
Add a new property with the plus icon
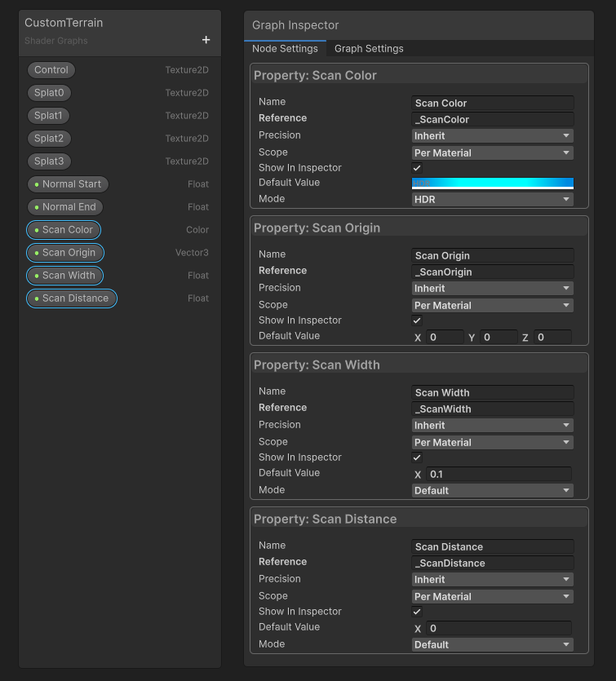click(206, 39)
